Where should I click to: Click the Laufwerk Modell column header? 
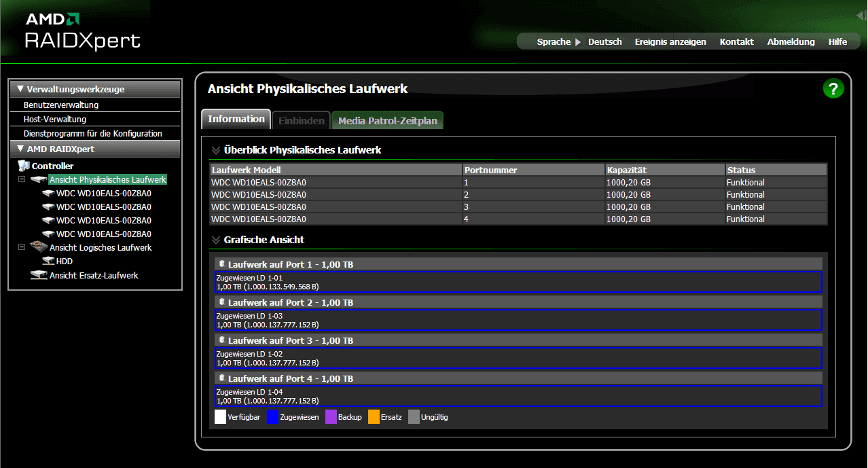point(336,170)
